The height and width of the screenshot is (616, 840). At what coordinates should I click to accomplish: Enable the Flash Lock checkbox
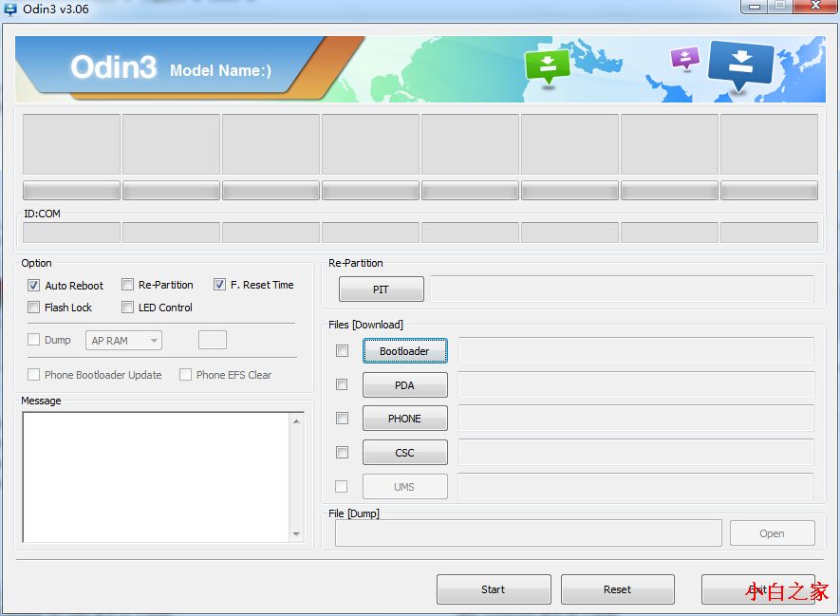point(34,307)
